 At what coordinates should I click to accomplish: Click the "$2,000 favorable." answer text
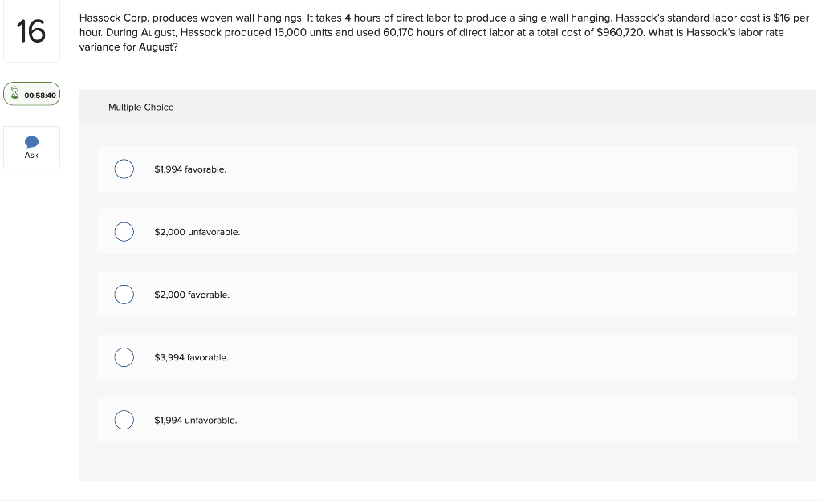[192, 295]
